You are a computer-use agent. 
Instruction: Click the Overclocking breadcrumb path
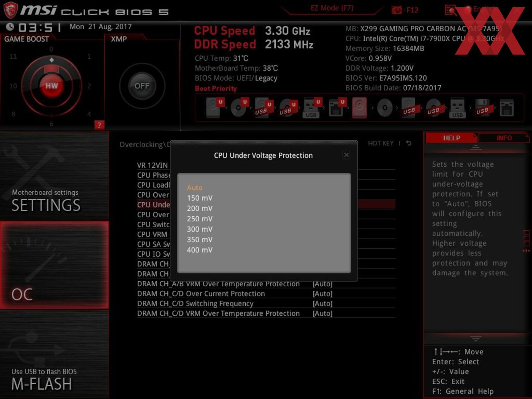tap(144, 144)
